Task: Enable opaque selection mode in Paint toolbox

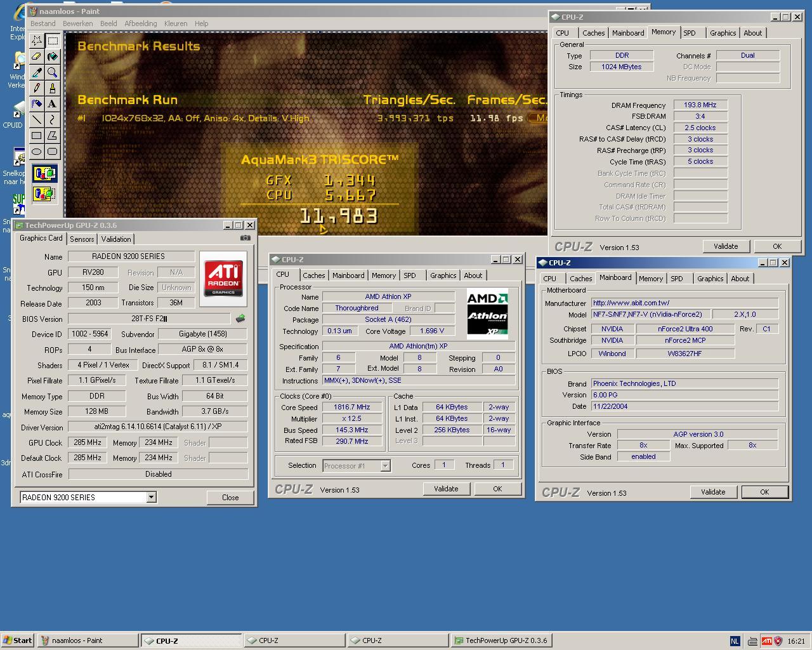Action: 44,173
